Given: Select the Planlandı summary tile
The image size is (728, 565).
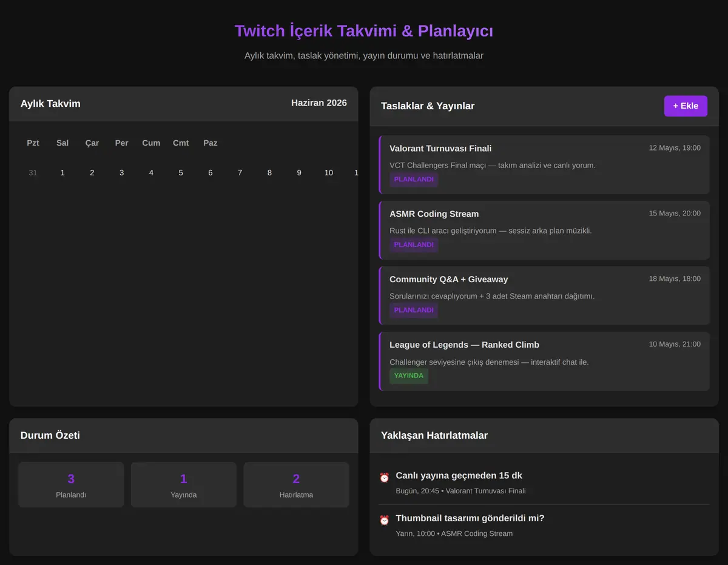Looking at the screenshot, I should 71,485.
